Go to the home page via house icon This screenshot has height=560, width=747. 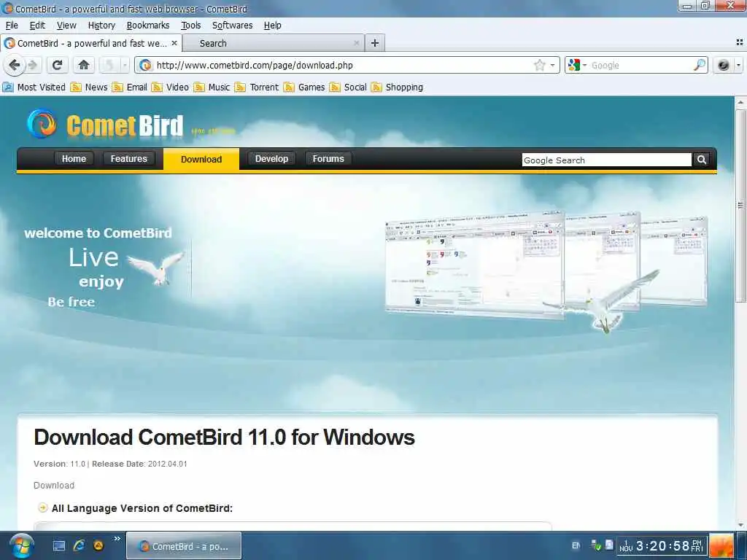(84, 65)
